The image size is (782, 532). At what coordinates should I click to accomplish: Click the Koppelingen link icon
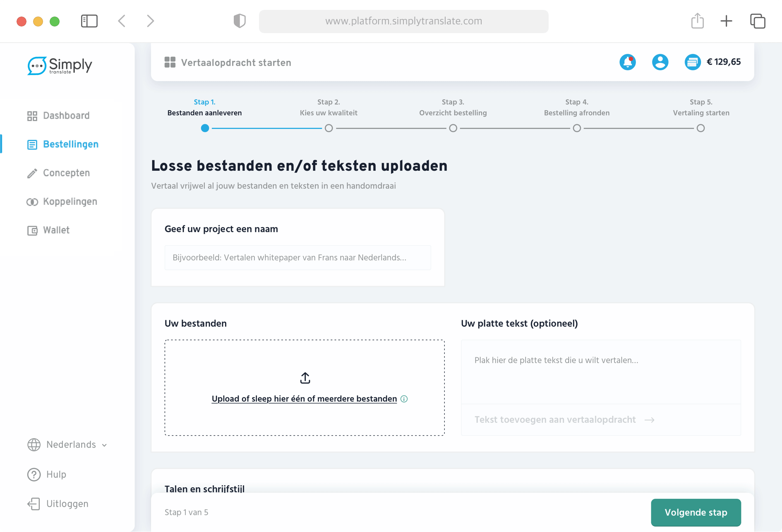point(32,202)
